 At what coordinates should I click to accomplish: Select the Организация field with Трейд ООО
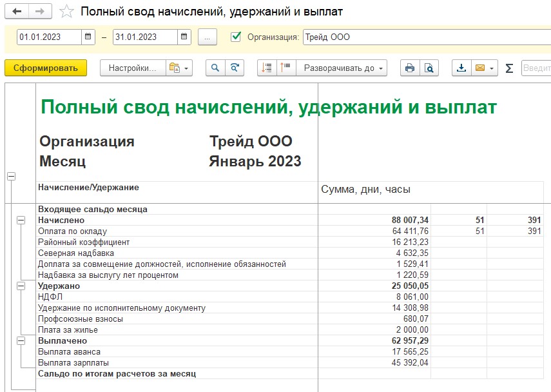pos(427,37)
